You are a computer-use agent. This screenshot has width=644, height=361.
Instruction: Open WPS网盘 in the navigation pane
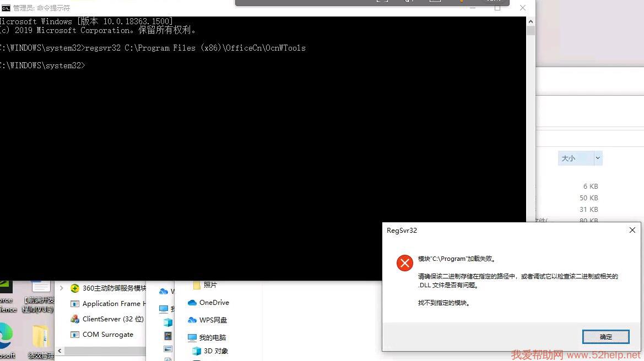213,320
